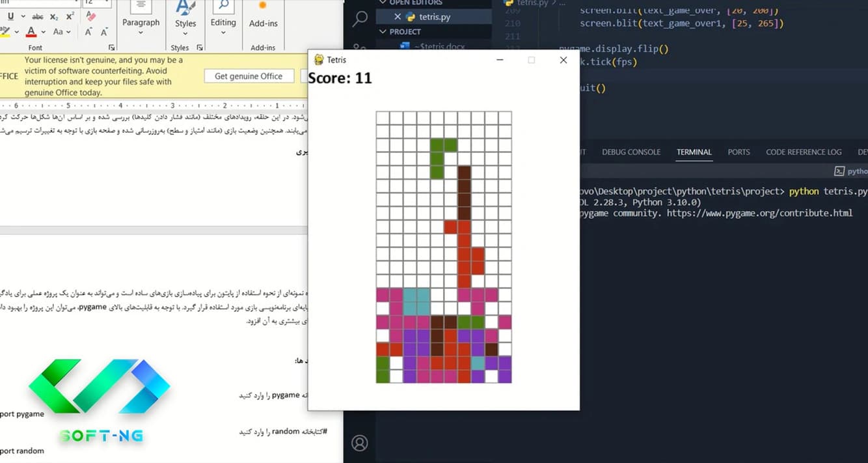Click 'python tetris.py' command in terminal
Image resolution: width=868 pixels, height=463 pixels.
828,191
